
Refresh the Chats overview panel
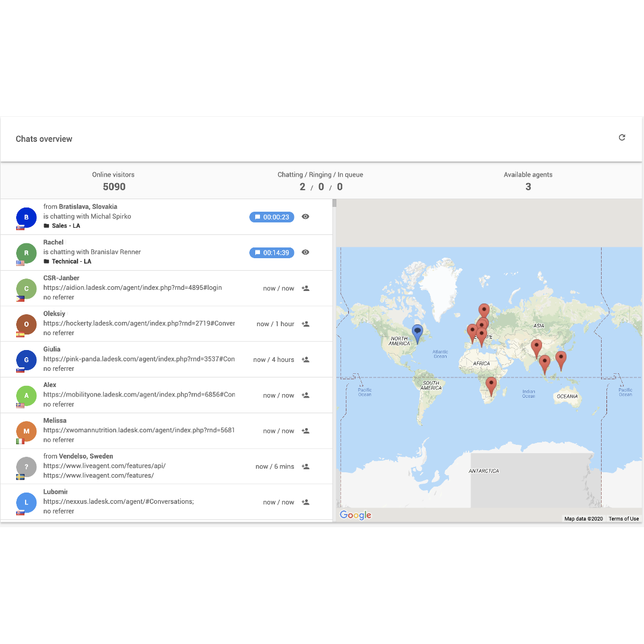click(622, 137)
